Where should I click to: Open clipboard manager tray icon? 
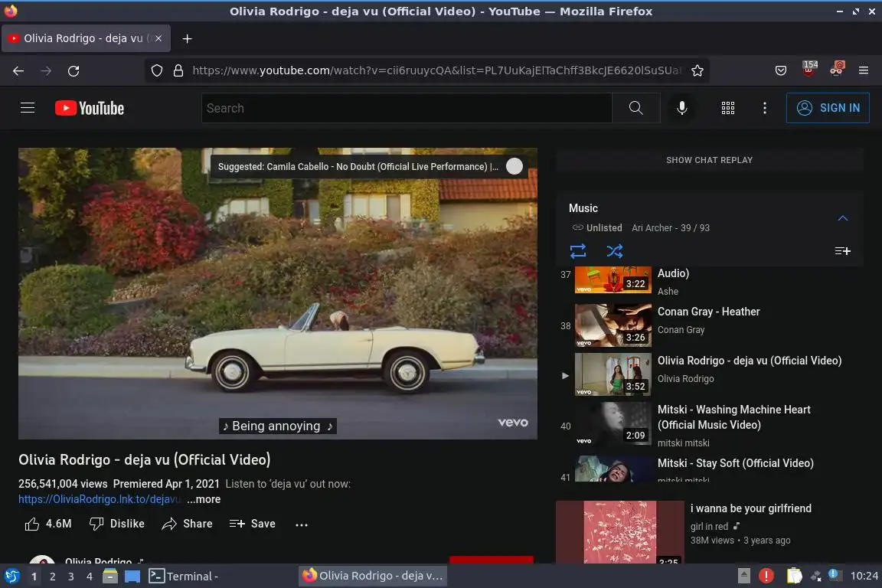click(x=794, y=576)
